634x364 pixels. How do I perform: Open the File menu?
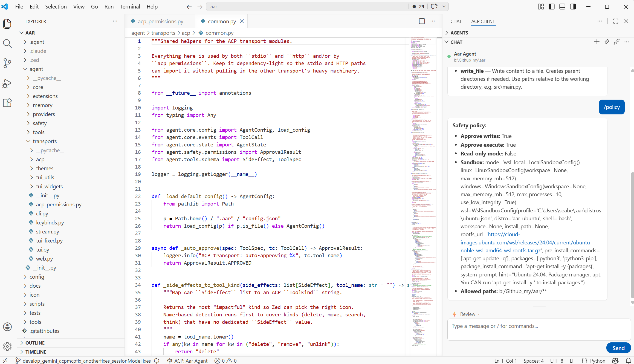19,7
